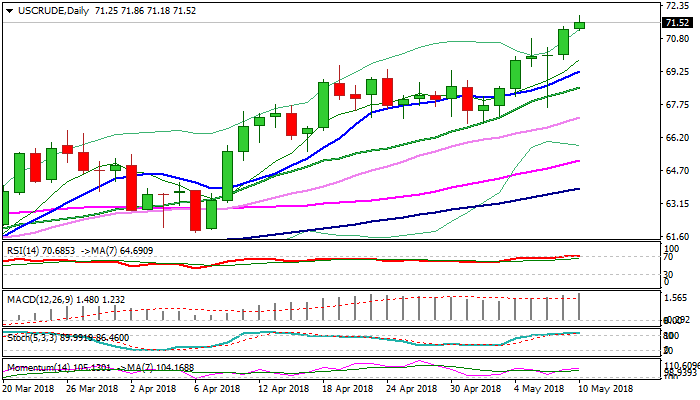Viewport: 700px width, 400px height.
Task: Select the latest green candlestick at top right
Action: click(x=580, y=25)
